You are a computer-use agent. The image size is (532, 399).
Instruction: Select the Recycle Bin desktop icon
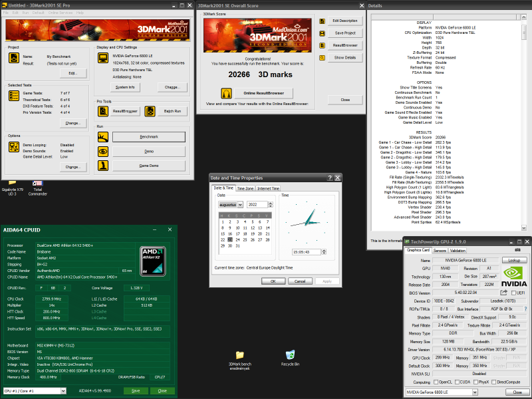290,358
